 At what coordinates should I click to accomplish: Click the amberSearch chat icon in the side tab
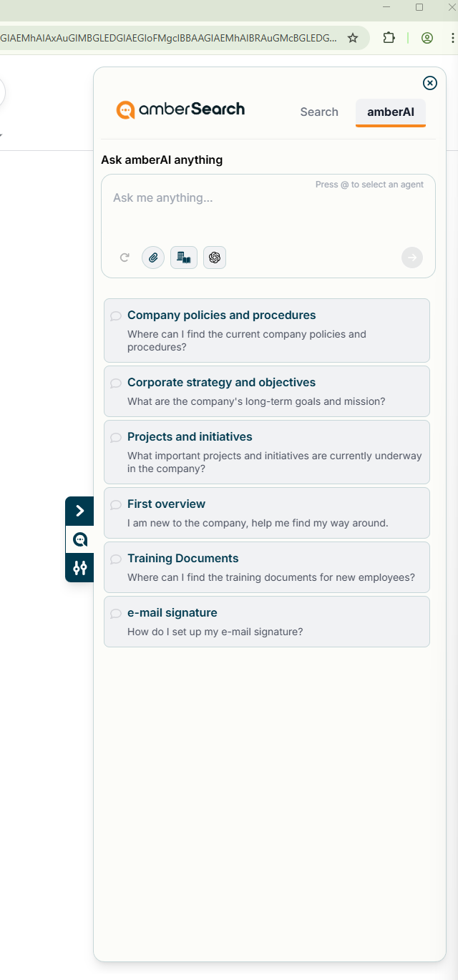pyautogui.click(x=80, y=539)
